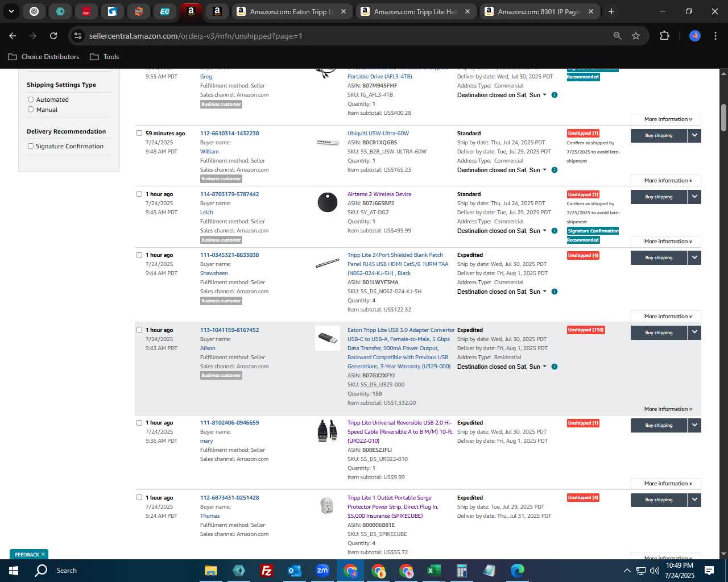
Task: Click the zoom magnifier icon in address bar
Action: (618, 36)
